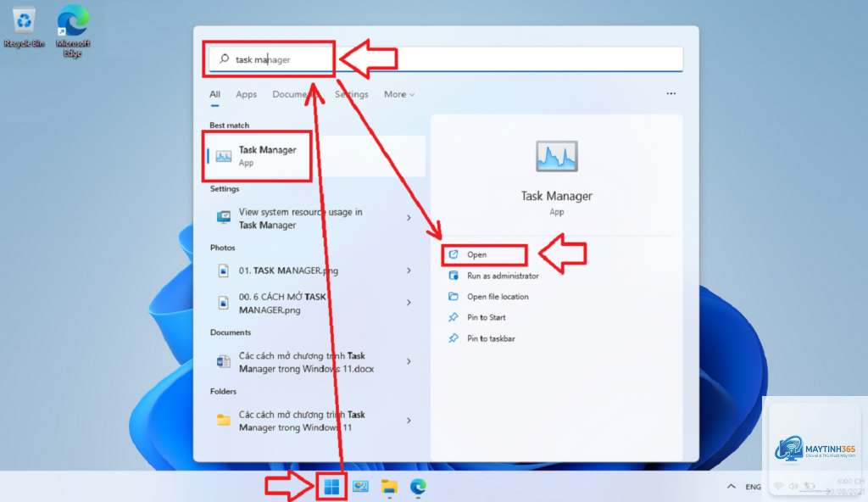This screenshot has width=868, height=502.
Task: Click the Open action icon
Action: pos(453,254)
